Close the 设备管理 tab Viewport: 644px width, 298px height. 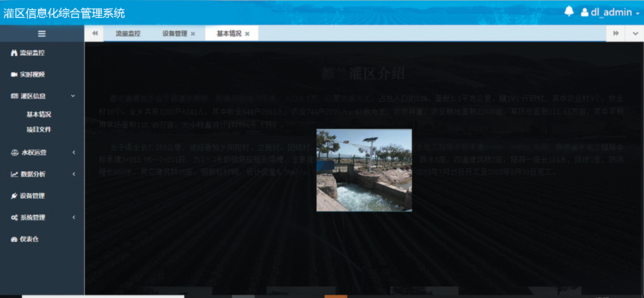pos(193,34)
